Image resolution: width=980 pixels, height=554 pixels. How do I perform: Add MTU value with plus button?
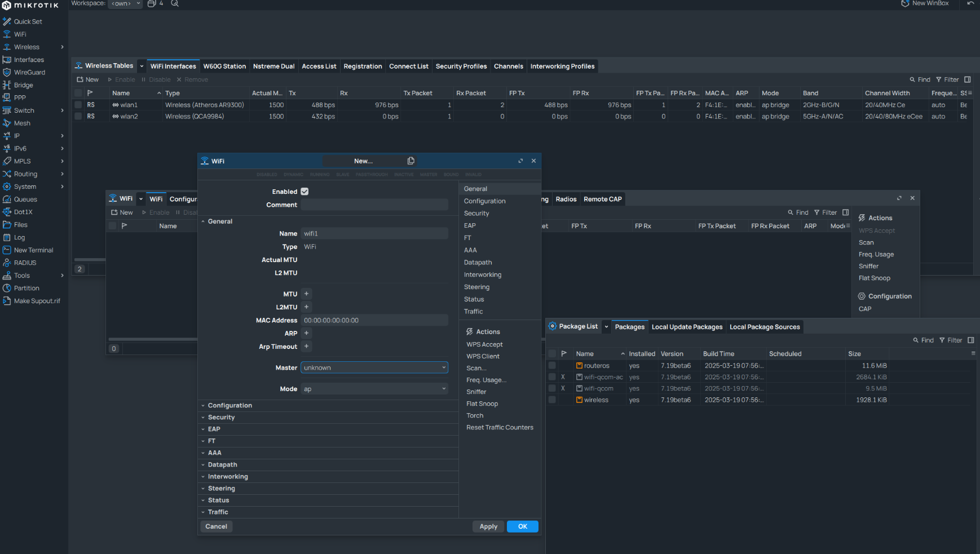point(306,294)
